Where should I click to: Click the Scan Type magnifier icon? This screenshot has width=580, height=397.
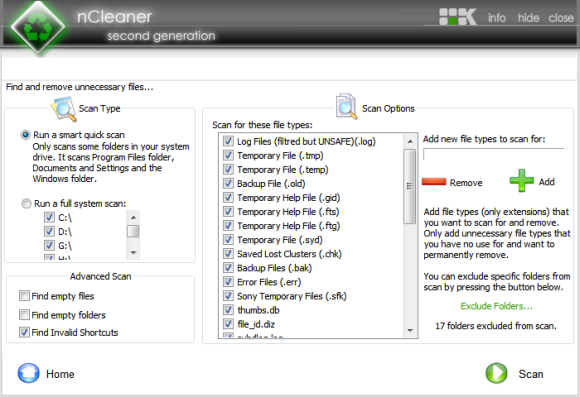[64, 108]
